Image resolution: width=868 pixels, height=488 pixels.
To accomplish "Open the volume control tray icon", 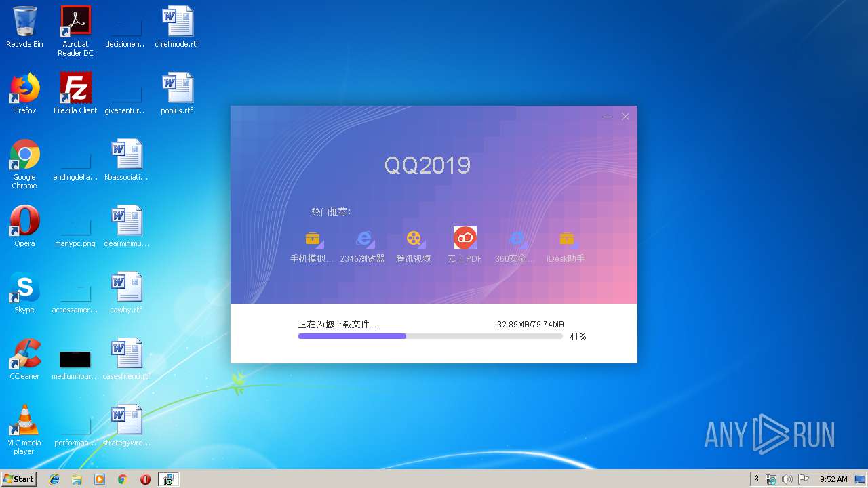I will (787, 479).
